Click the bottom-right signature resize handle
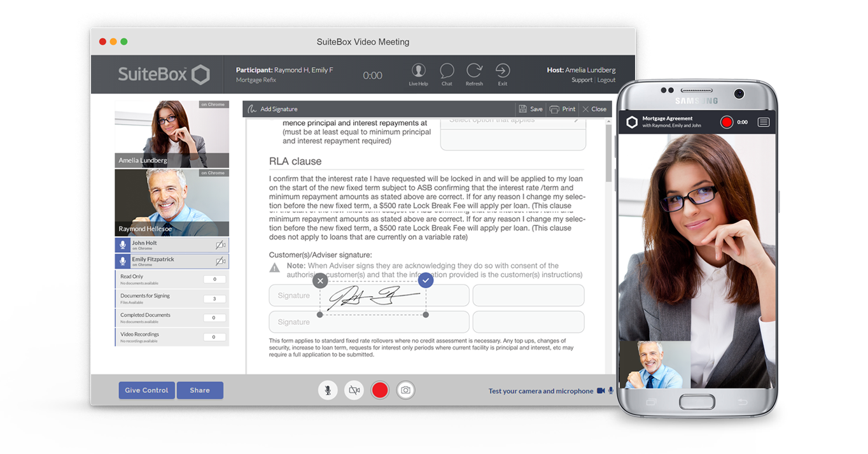868x454 pixels. point(426,315)
